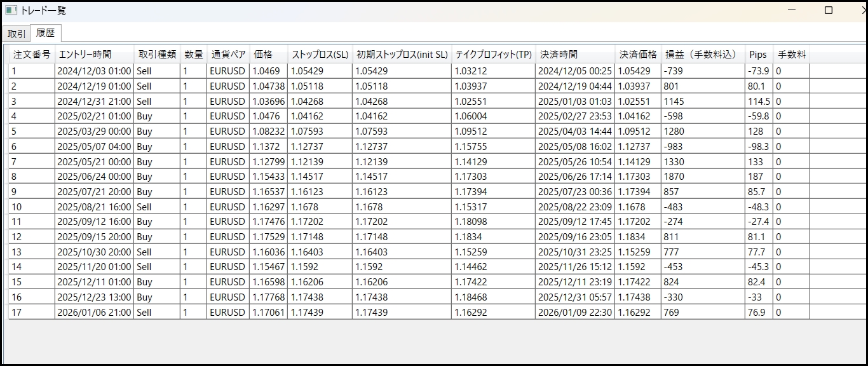Image resolution: width=868 pixels, height=366 pixels.
Task: Switch to the 取引 tab
Action: click(17, 34)
